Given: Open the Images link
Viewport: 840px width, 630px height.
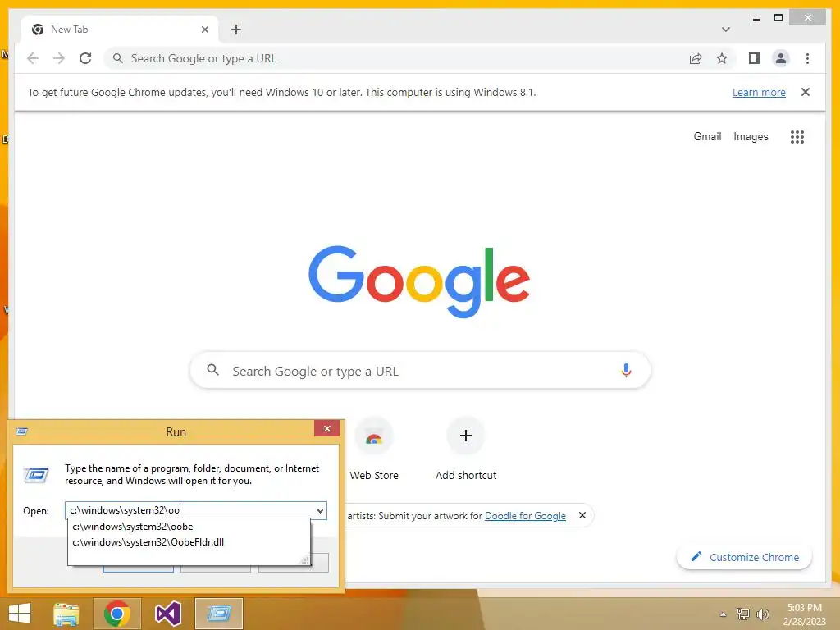Looking at the screenshot, I should (751, 137).
